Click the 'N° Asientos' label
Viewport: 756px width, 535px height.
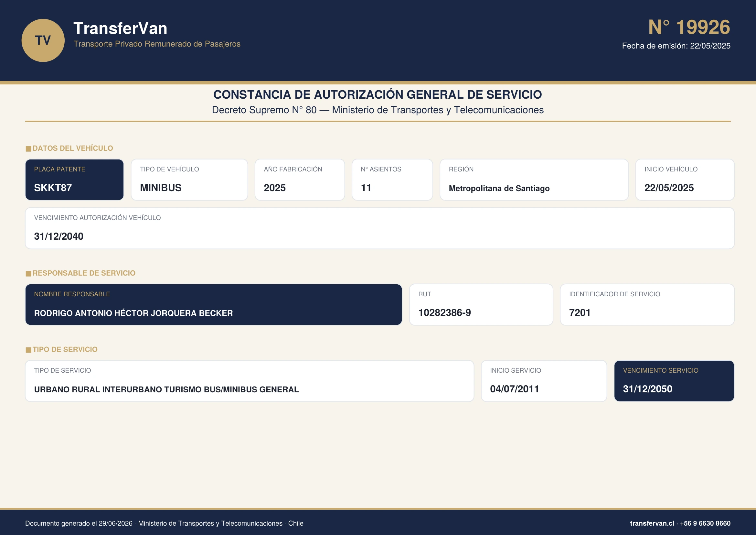click(x=381, y=169)
